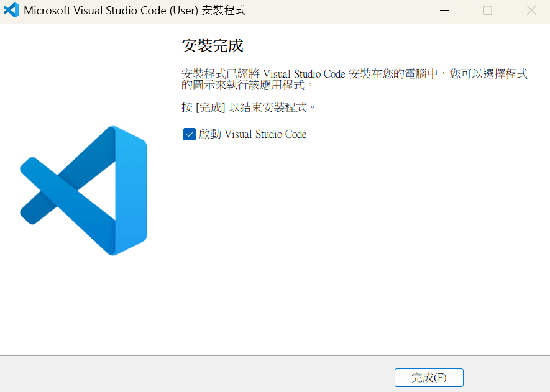Click the VS Code icon in title bar
The image size is (550, 392).
click(11, 10)
